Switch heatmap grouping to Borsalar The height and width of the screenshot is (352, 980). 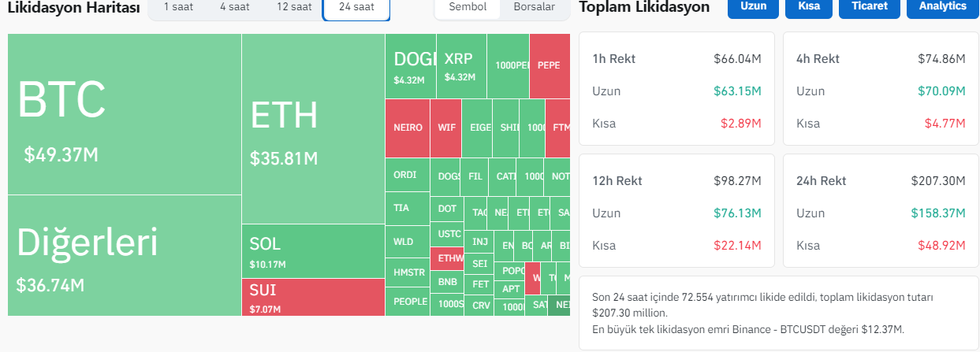click(534, 7)
